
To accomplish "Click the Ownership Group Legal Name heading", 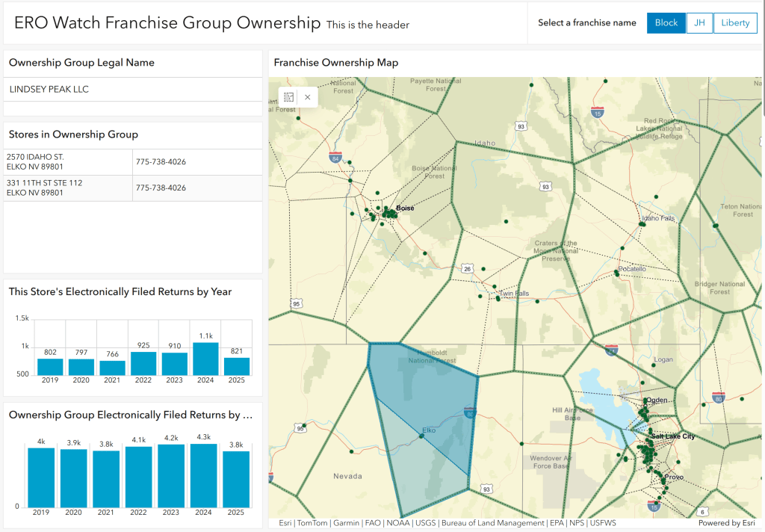I will click(x=81, y=63).
